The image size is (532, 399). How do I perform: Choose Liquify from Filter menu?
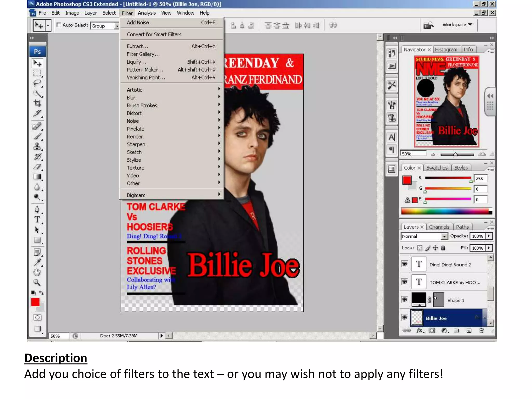[171, 62]
